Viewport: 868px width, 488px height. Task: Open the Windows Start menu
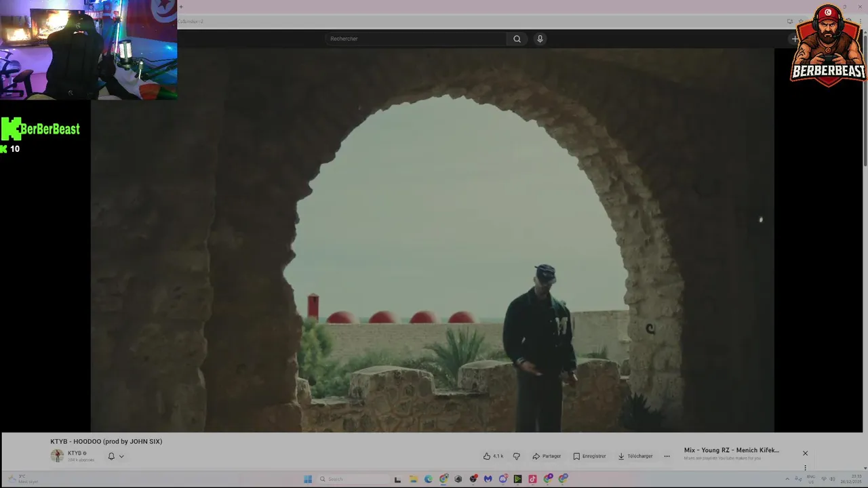click(308, 479)
